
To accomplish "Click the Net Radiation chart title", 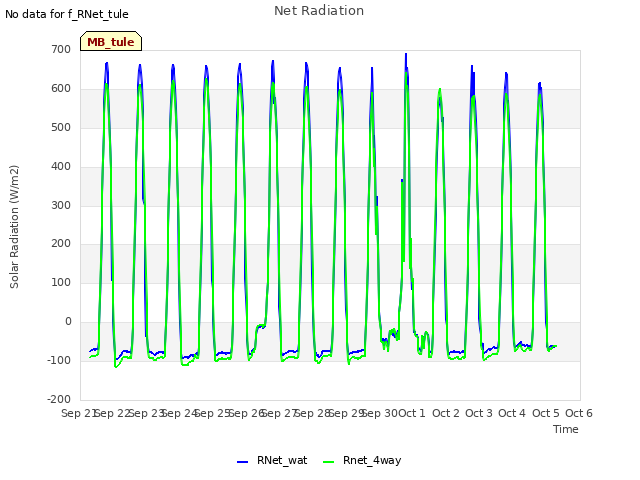I will click(x=319, y=11).
